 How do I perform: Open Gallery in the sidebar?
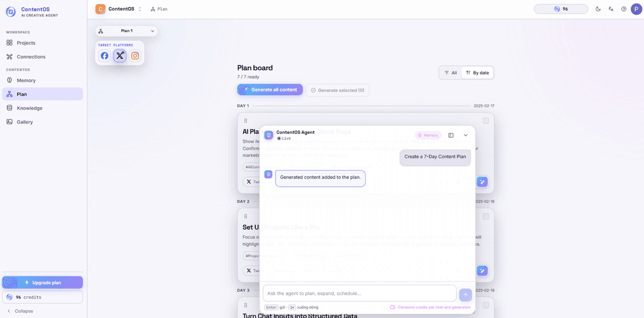42,122
